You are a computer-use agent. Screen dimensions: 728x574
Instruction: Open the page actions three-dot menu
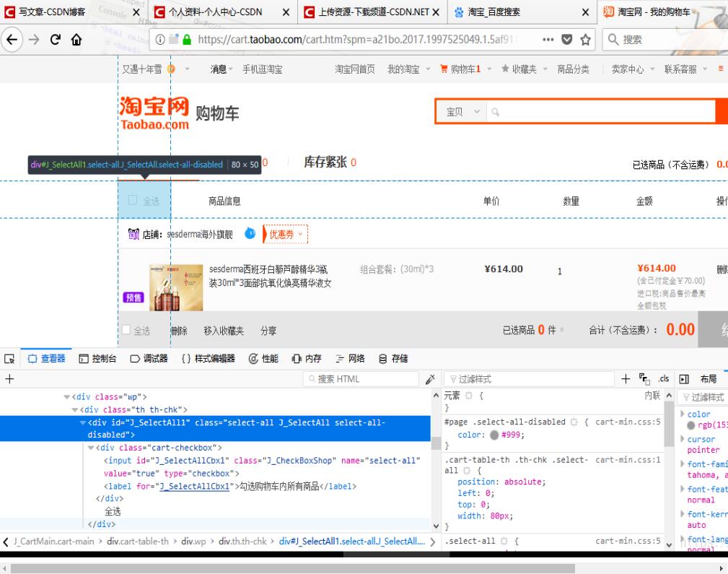pyautogui.click(x=548, y=40)
